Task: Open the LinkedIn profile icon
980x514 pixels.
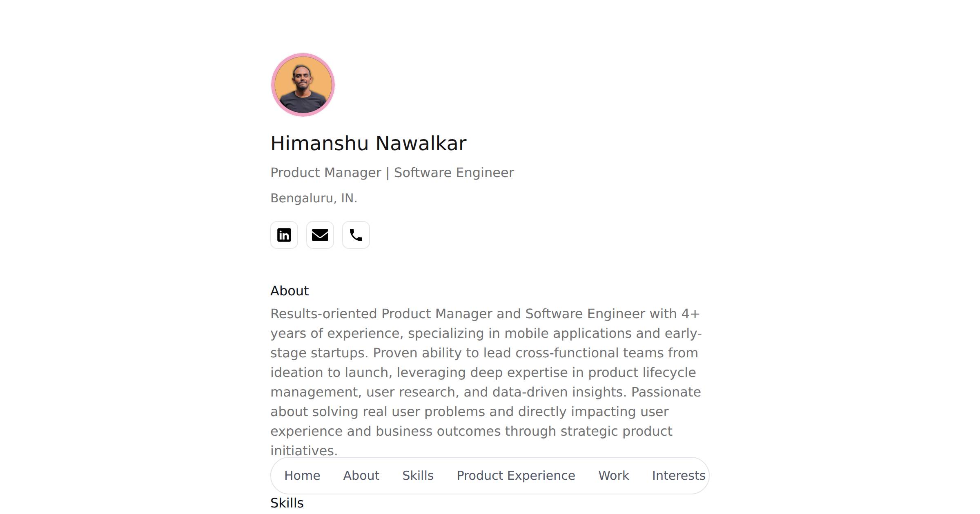Action: point(284,235)
